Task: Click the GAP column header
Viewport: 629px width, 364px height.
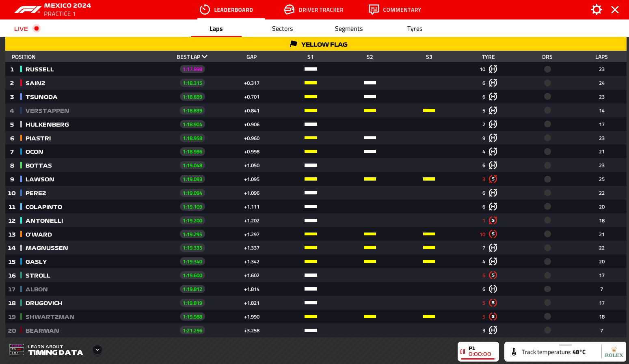Action: pyautogui.click(x=252, y=57)
